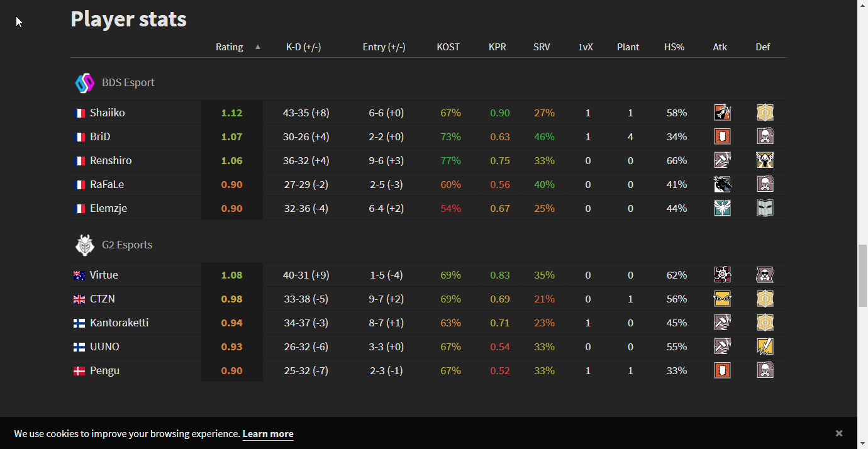Click Shaiiko's attack operator icon
The width and height of the screenshot is (868, 449).
click(722, 113)
